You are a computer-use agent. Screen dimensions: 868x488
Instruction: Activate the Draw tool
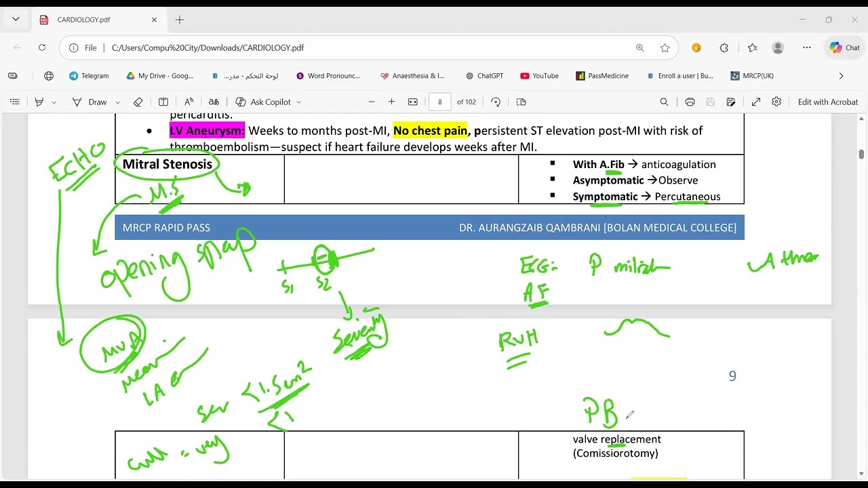click(x=90, y=102)
